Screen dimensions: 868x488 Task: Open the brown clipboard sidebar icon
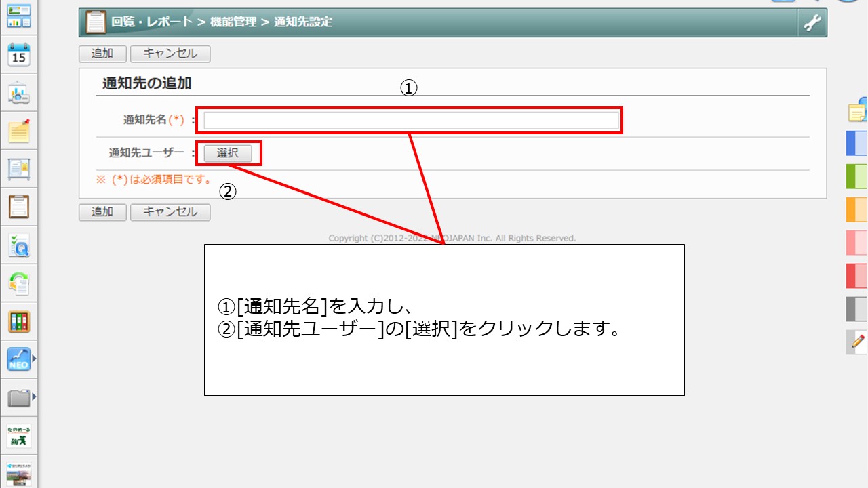click(x=19, y=206)
